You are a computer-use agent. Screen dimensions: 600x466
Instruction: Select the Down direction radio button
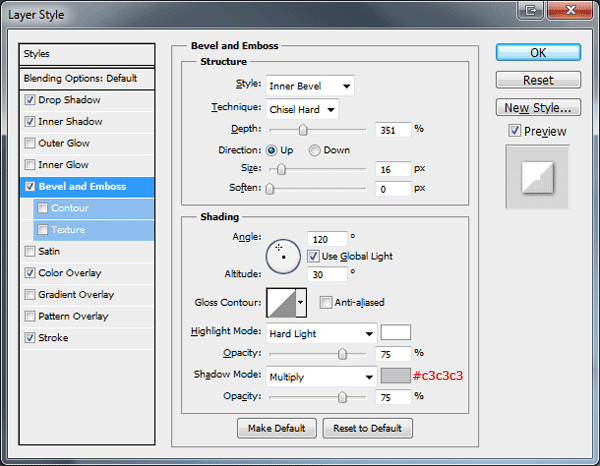pyautogui.click(x=315, y=150)
